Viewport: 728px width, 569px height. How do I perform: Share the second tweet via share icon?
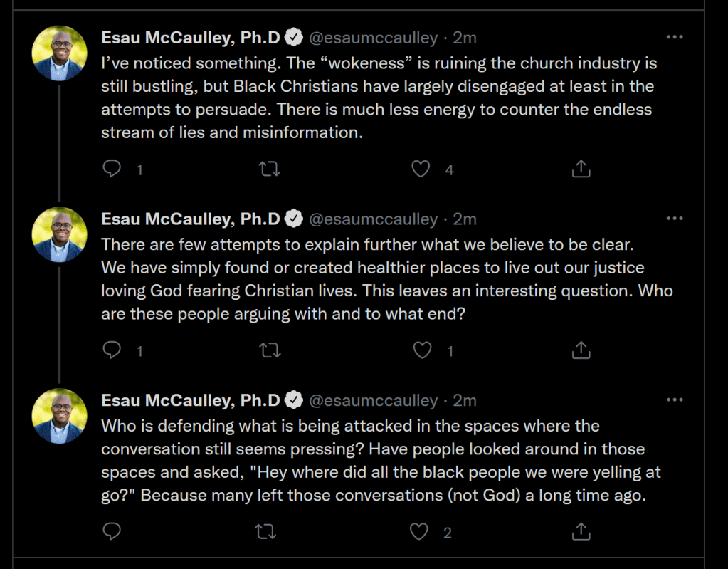(x=581, y=350)
